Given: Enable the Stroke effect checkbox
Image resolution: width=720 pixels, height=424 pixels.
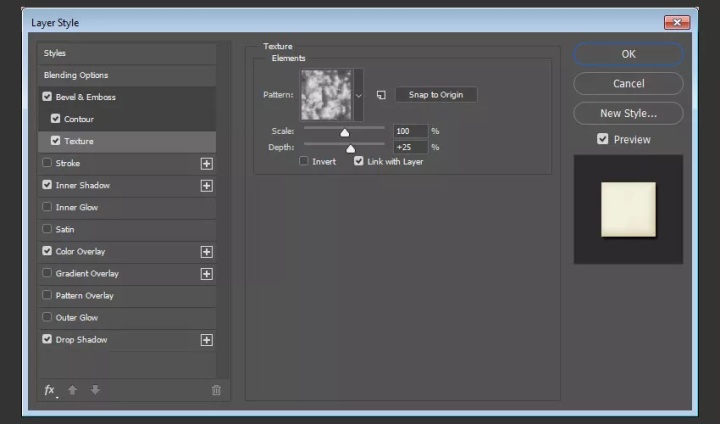Looking at the screenshot, I should tap(47, 163).
